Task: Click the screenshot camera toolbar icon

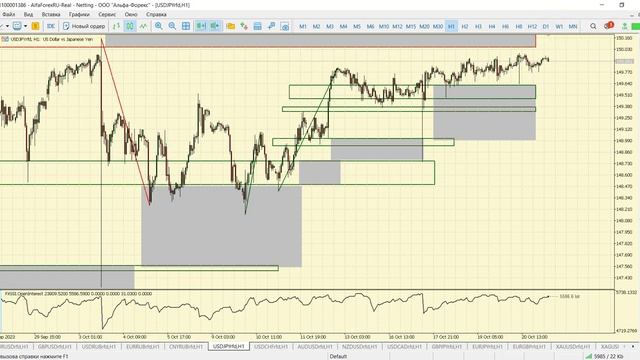Action: click(x=285, y=26)
